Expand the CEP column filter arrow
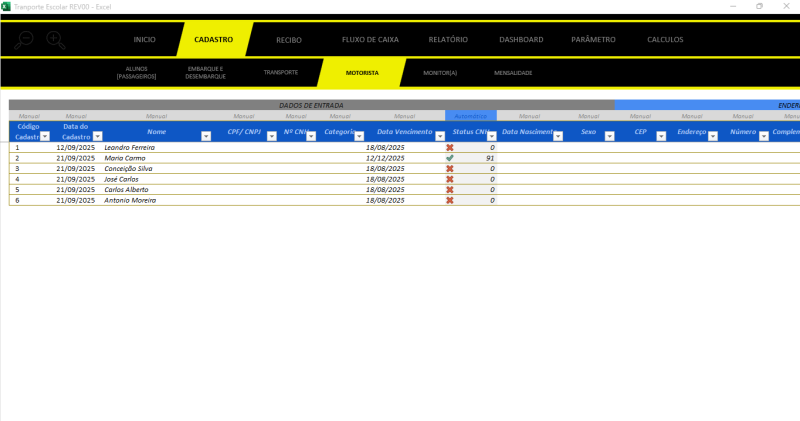Image resolution: width=800 pixels, height=421 pixels. pos(661,136)
